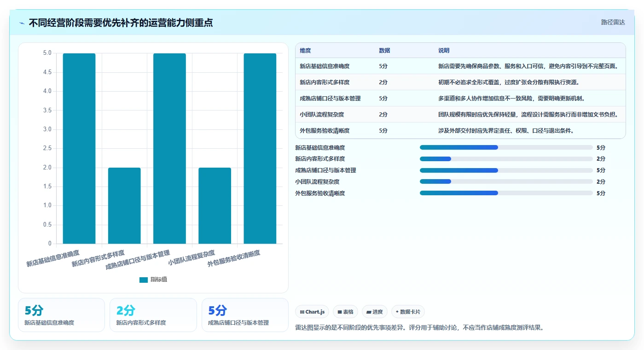This screenshot has height=350, width=644.
Task: Click progress bar for 外包服务验收清晰度
Action: pos(506,193)
